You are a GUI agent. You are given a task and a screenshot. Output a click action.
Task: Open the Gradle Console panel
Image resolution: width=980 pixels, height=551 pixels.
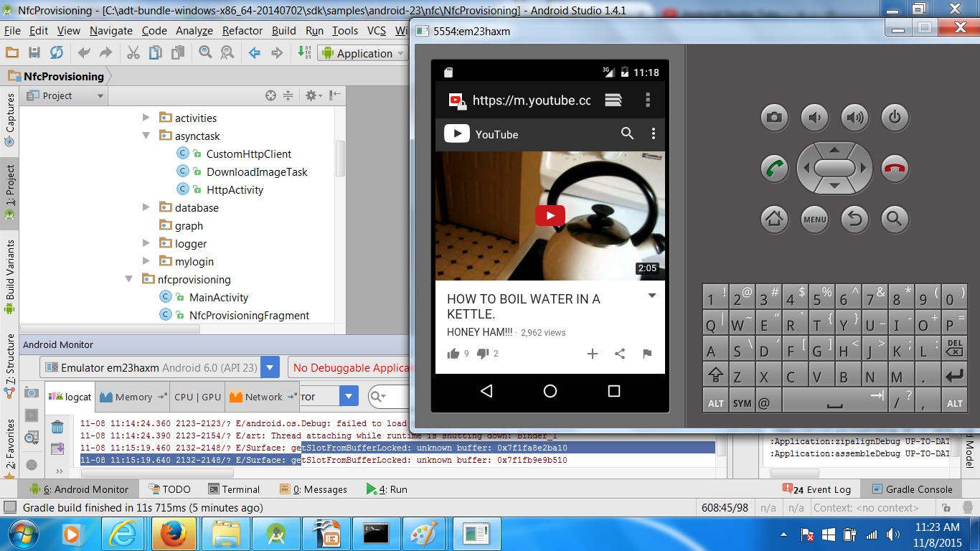pyautogui.click(x=912, y=489)
